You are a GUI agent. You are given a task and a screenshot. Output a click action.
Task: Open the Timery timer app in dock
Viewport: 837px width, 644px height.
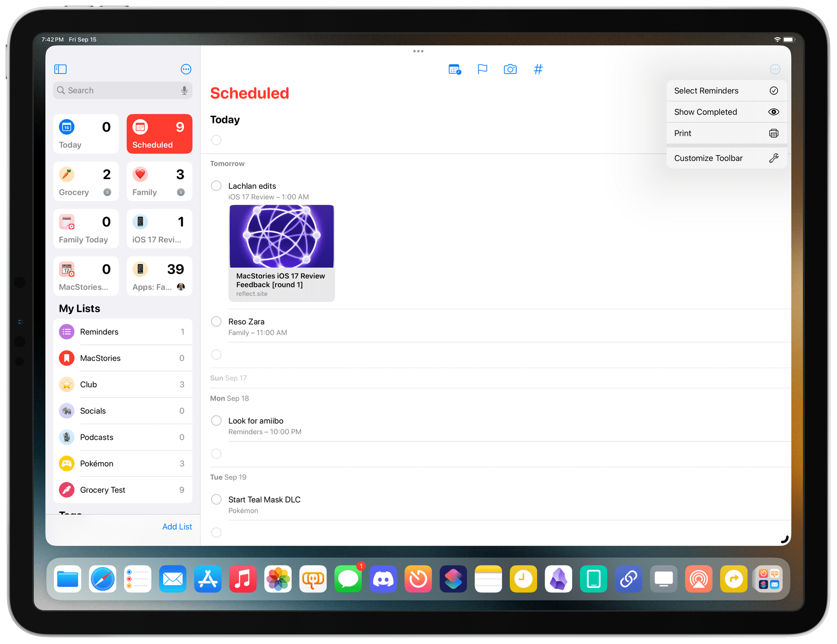point(418,579)
